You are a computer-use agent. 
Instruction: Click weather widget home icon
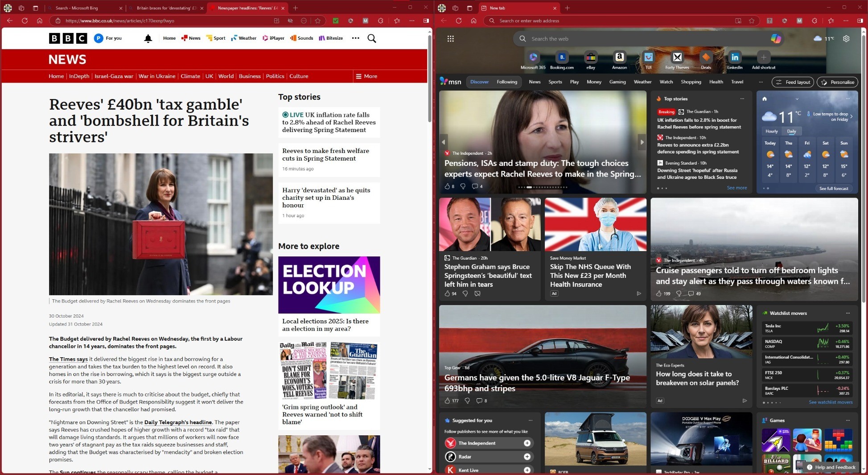(765, 99)
